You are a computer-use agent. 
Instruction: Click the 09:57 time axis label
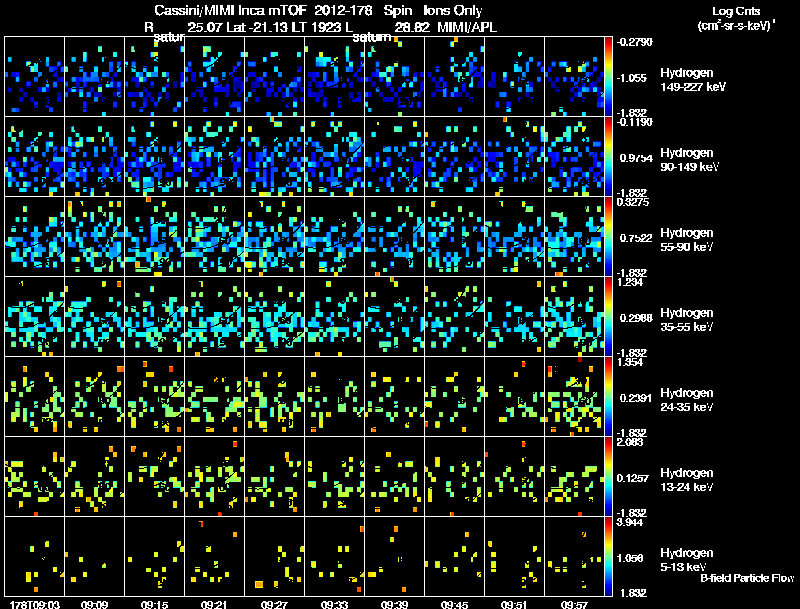point(574,604)
